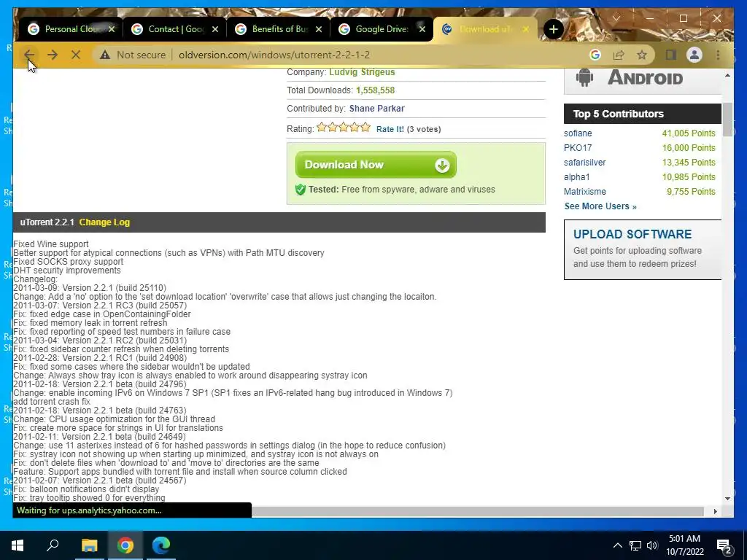Open contributor alpha1 profile
Viewport: 747px width, 560px height.
click(577, 177)
